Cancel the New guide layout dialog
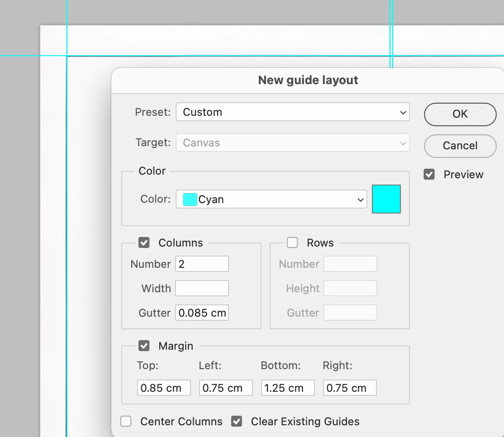 (x=460, y=146)
